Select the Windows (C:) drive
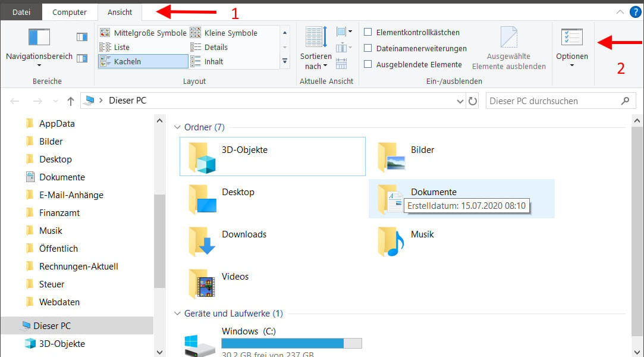Screen dimensions: 644x357 272,342
